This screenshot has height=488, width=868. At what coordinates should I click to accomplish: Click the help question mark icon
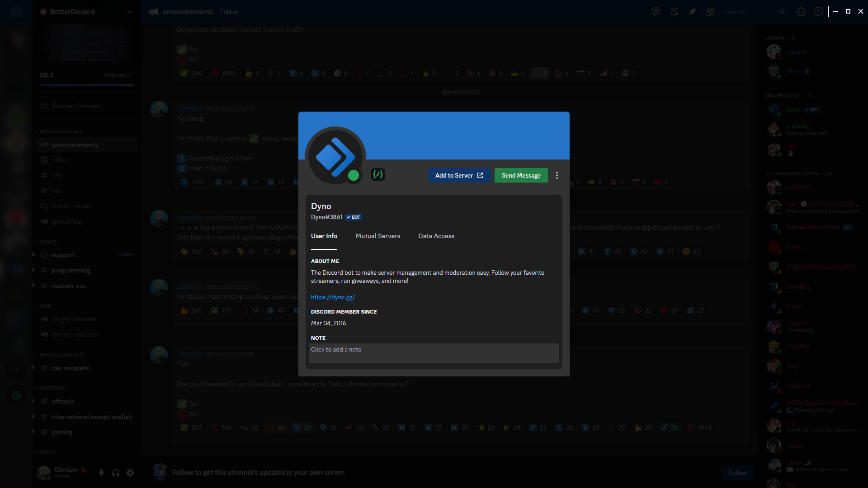coord(819,12)
